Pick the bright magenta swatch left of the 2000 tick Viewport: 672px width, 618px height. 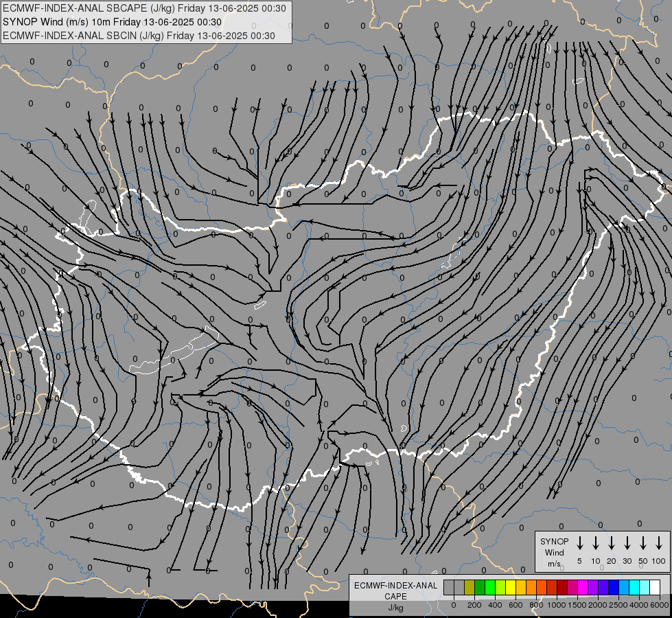tap(583, 587)
